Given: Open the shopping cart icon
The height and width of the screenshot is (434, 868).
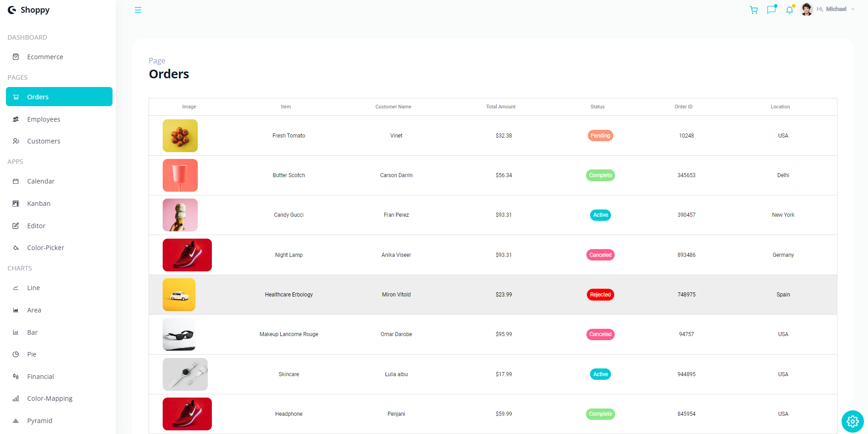Looking at the screenshot, I should pos(754,10).
